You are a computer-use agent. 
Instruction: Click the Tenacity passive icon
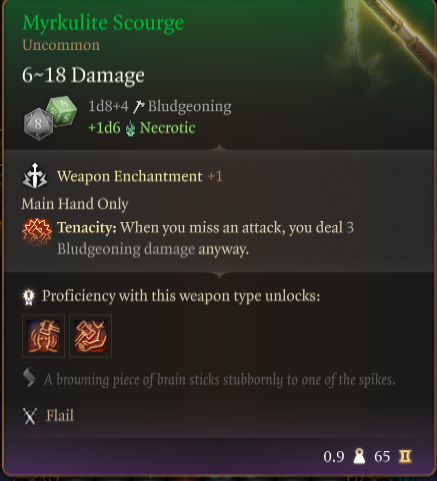(x=37, y=232)
